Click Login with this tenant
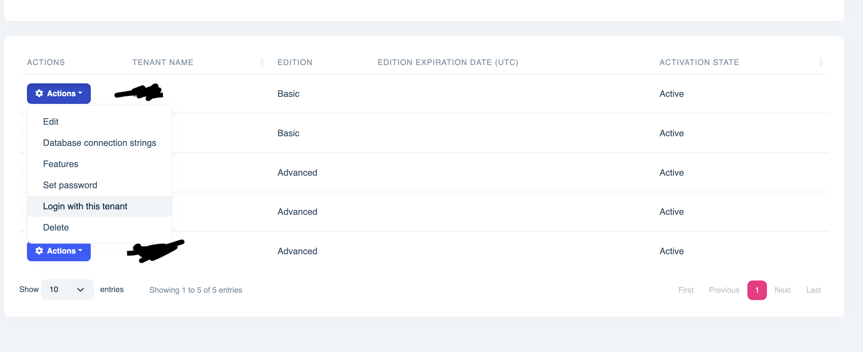This screenshot has height=352, width=868. (x=85, y=206)
